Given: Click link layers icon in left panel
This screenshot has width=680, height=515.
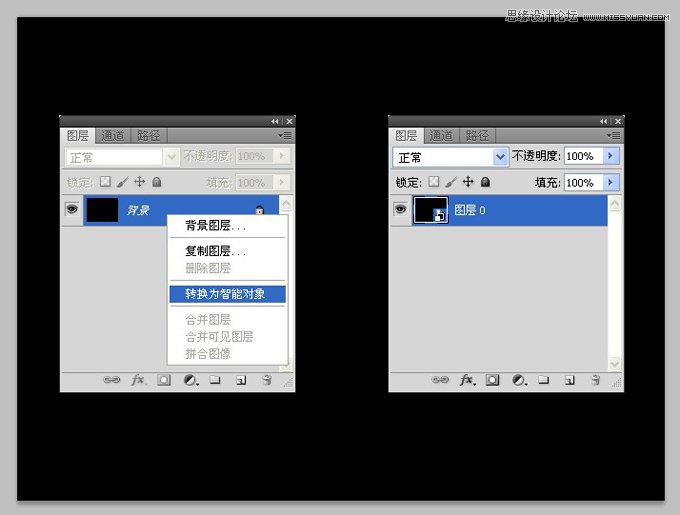Looking at the screenshot, I should pyautogui.click(x=111, y=380).
